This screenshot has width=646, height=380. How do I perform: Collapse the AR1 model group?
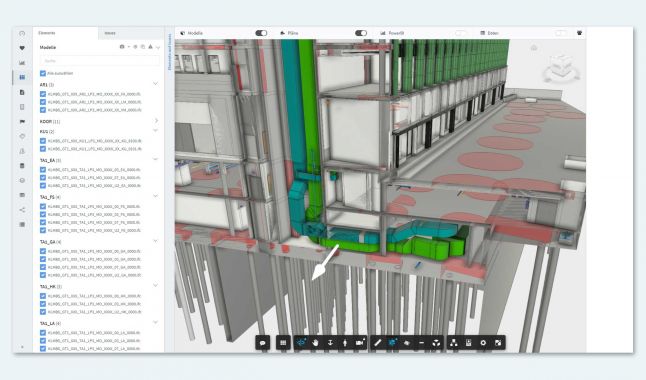point(156,84)
